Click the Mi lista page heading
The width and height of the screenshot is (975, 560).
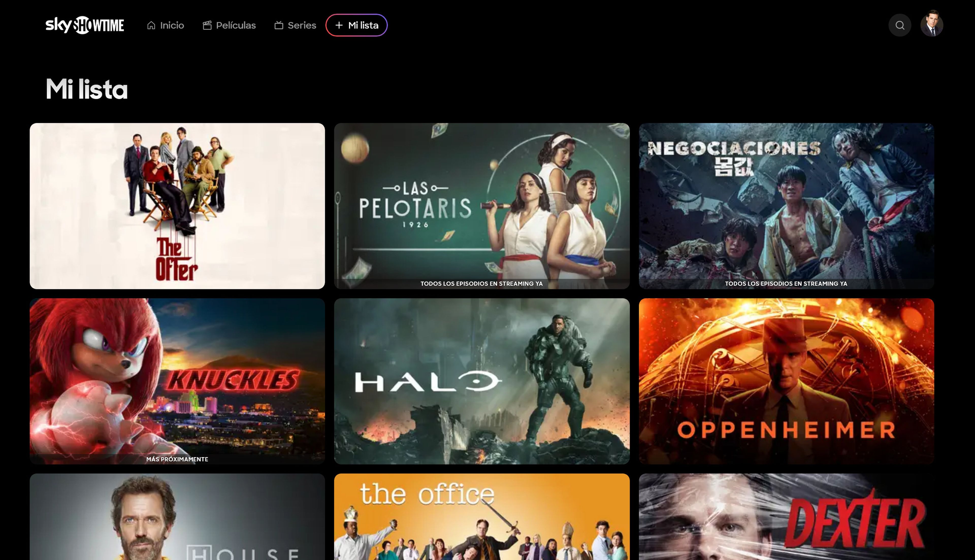(87, 89)
